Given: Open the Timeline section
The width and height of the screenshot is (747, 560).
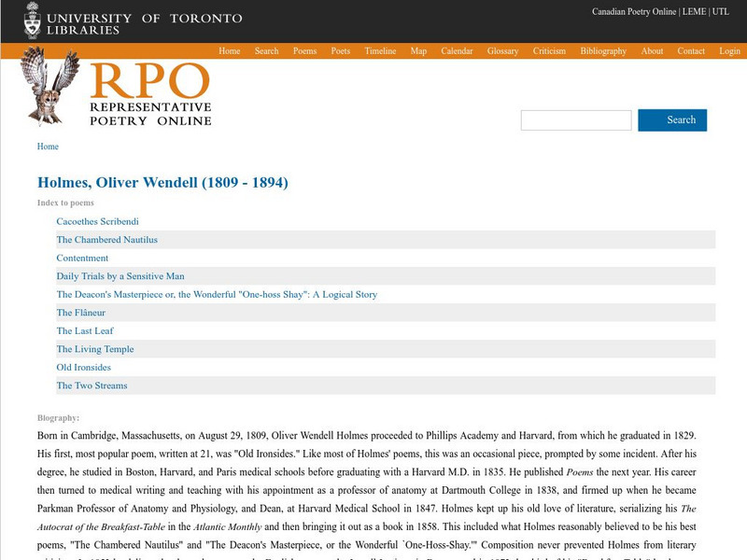Looking at the screenshot, I should [379, 51].
